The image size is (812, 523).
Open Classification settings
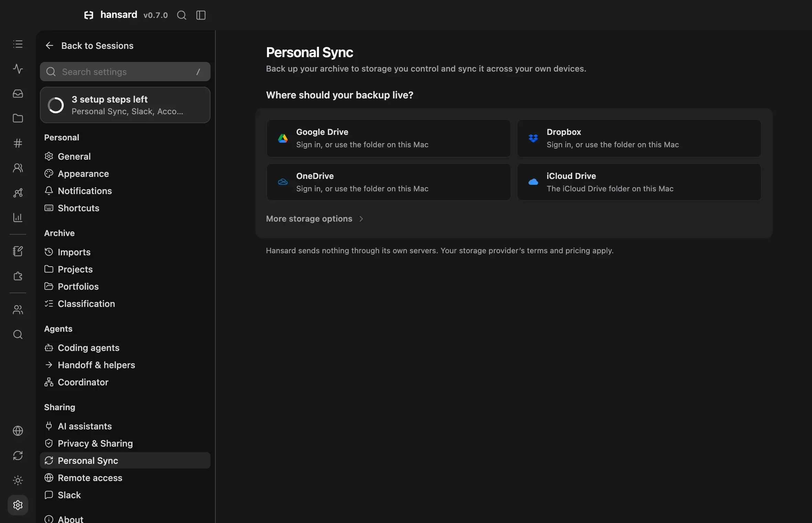click(125, 304)
